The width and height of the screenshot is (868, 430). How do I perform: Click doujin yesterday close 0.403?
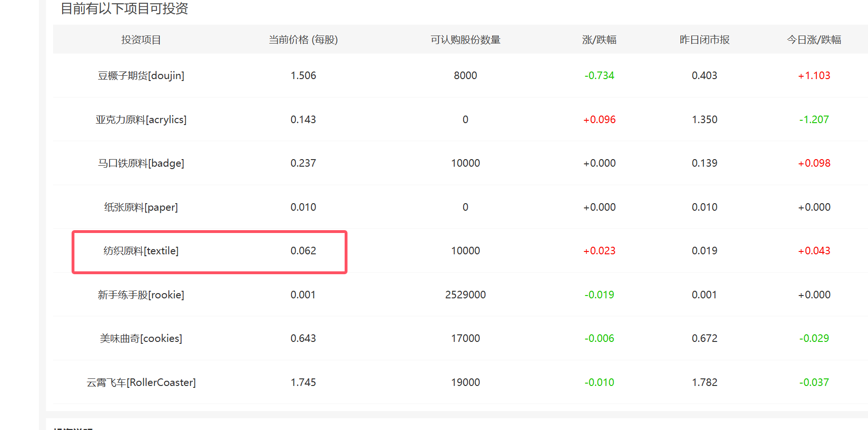click(x=704, y=76)
